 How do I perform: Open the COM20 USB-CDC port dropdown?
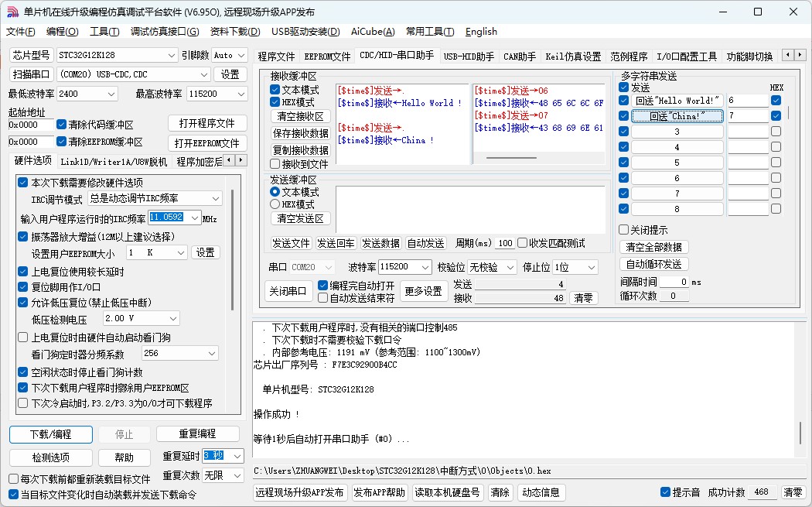[x=205, y=74]
